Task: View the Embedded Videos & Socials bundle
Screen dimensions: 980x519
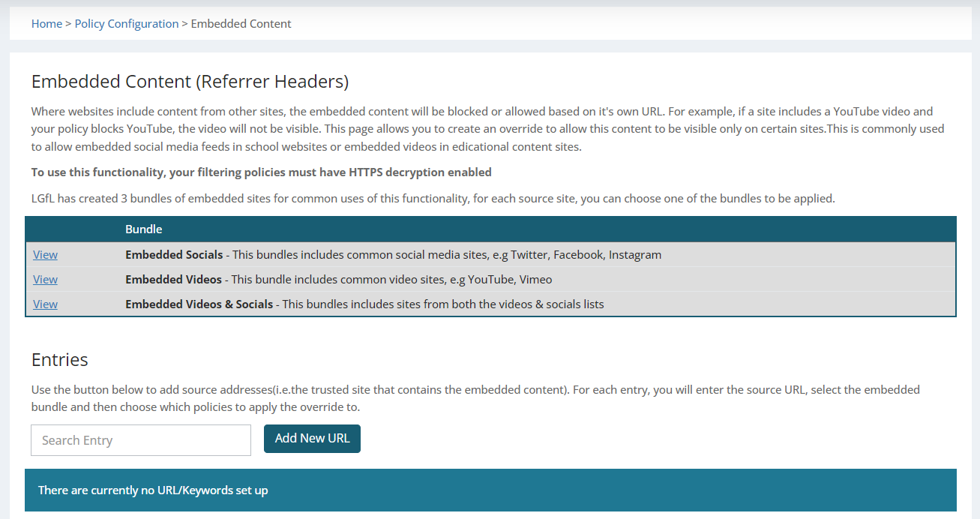Action: click(45, 304)
